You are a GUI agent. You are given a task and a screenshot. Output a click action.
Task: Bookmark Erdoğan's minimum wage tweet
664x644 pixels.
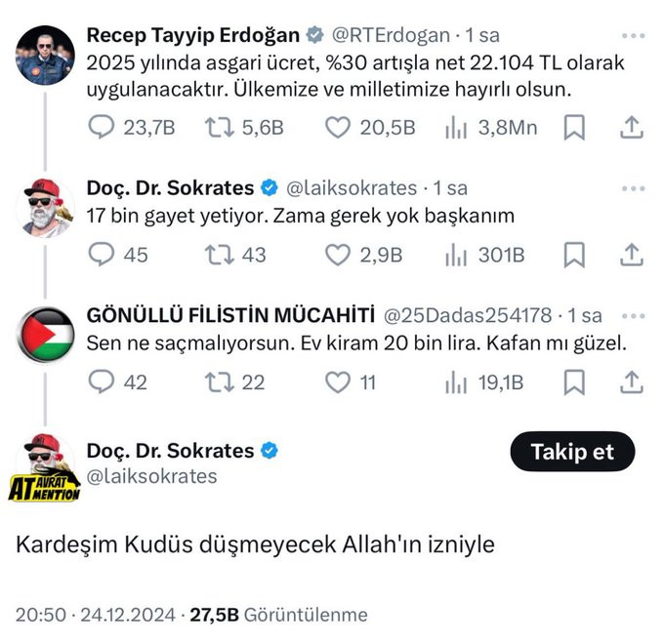[575, 127]
